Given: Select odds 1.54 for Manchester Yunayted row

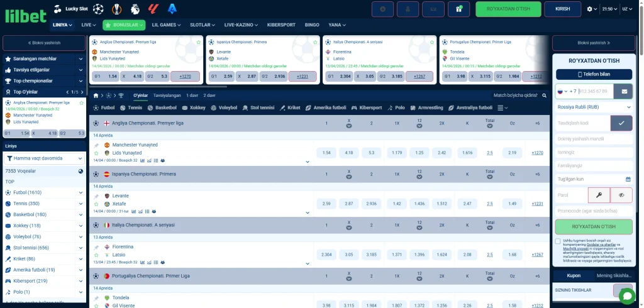Looking at the screenshot, I should tap(326, 153).
